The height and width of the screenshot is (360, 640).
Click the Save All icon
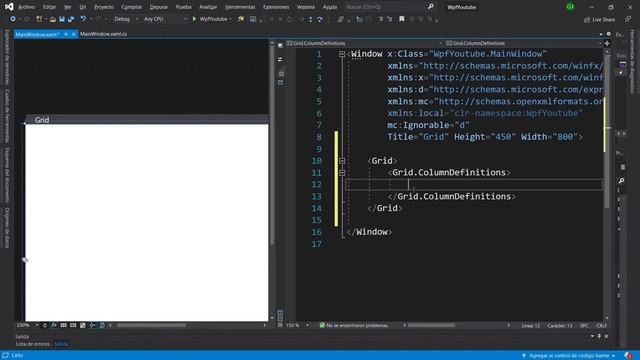[x=71, y=19]
